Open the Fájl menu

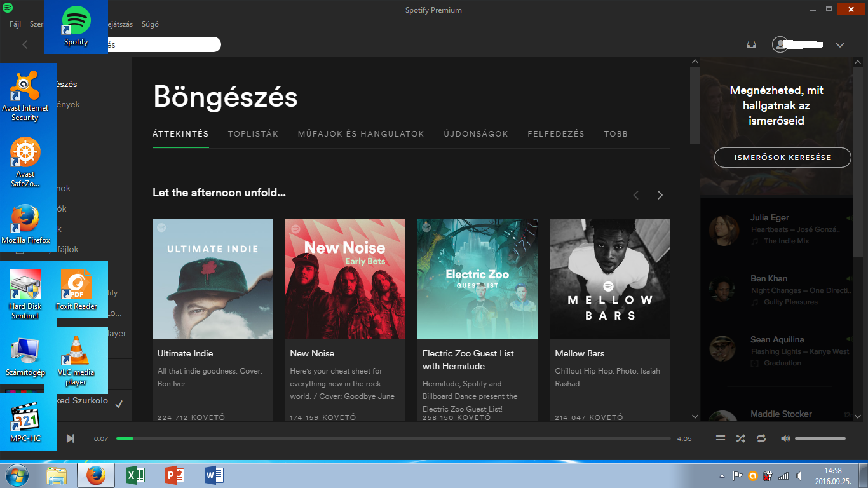pyautogui.click(x=15, y=24)
